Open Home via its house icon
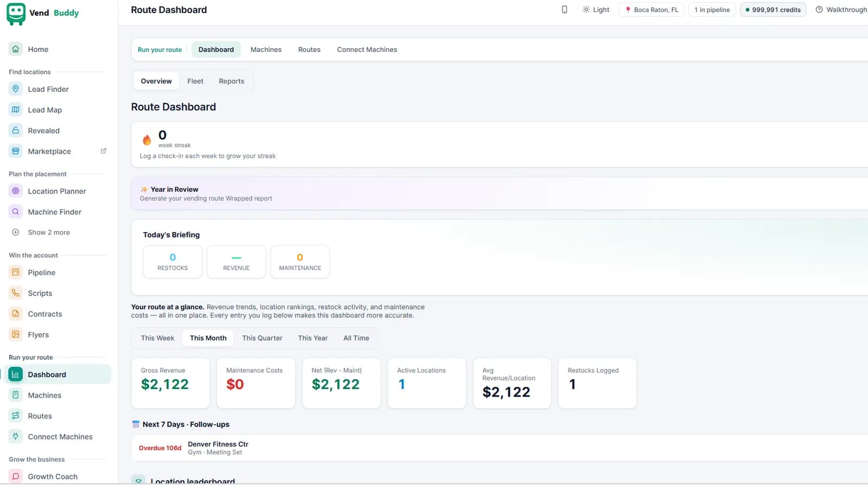868x485 pixels. tap(16, 49)
